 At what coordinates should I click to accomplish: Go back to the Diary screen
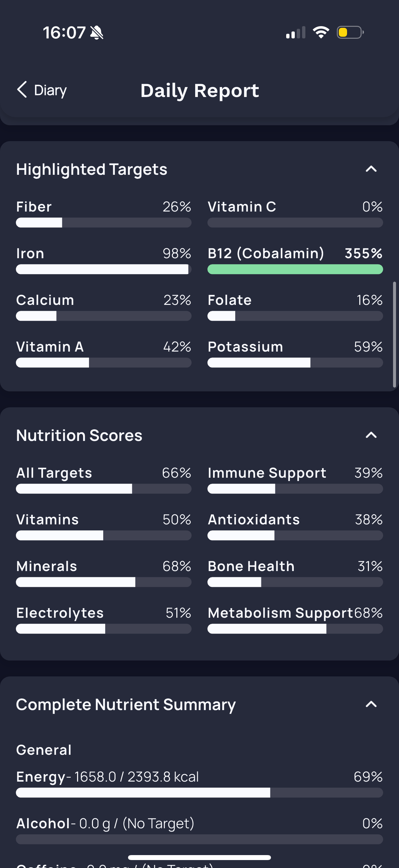[42, 90]
